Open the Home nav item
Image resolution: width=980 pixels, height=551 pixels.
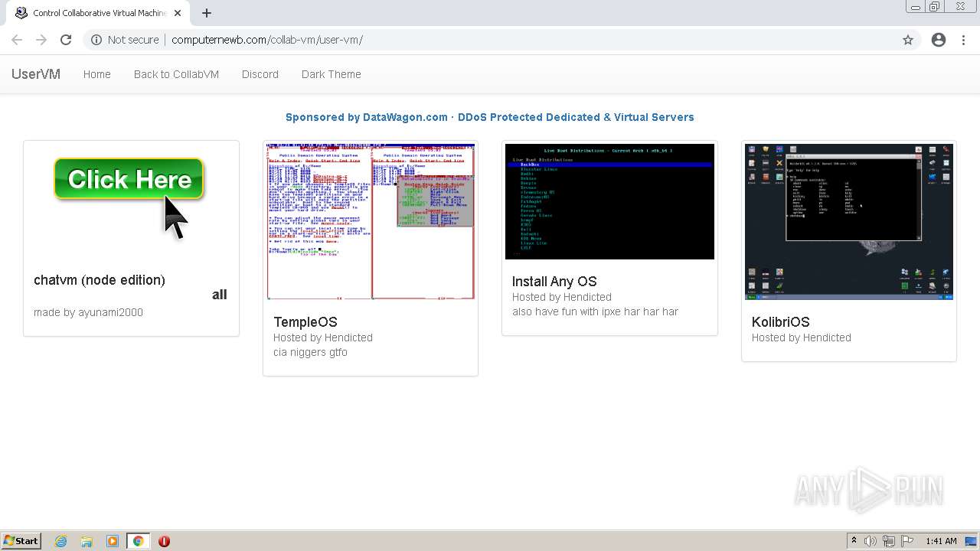click(97, 74)
